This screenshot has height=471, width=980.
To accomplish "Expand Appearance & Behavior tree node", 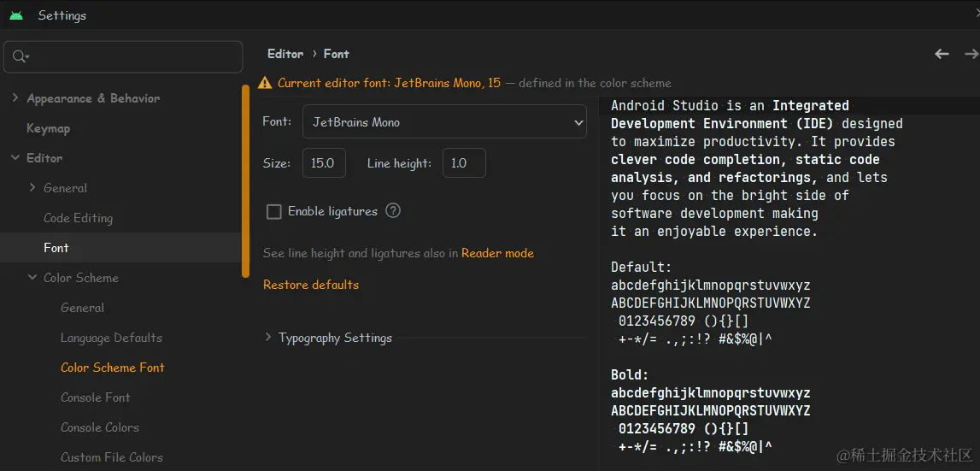I will [x=15, y=98].
